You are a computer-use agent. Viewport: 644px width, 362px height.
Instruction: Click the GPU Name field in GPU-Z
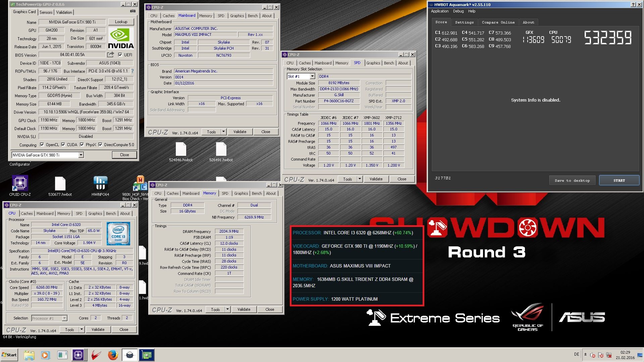72,22
